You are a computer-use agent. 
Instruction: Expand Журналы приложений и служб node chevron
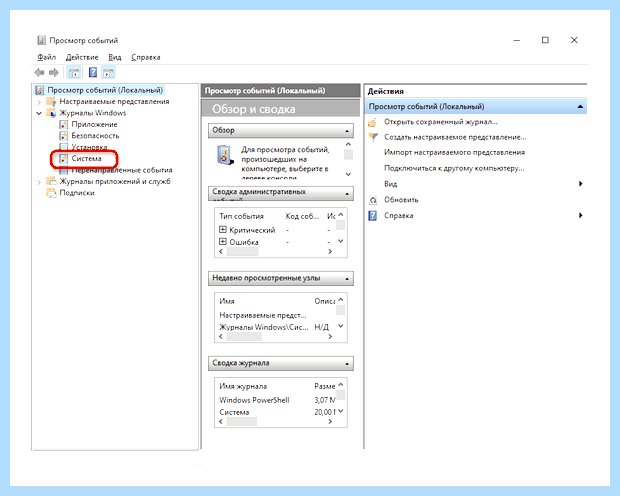click(x=39, y=182)
